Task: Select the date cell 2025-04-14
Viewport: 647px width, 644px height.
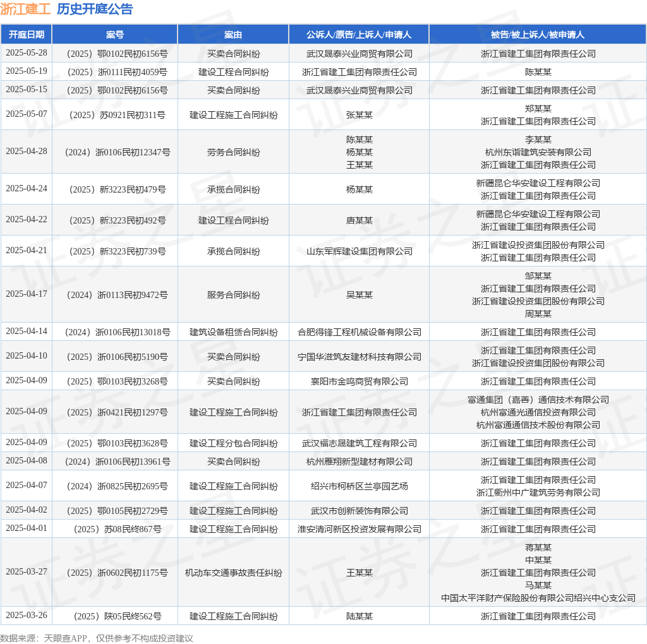Action: click(x=27, y=331)
